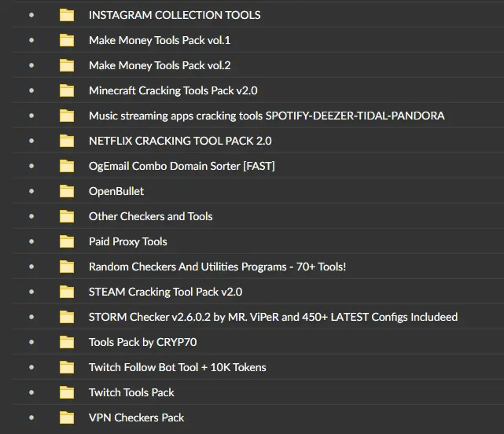Viewport: 504px width, 434px height.
Task: Select Make Money Tools Pack vol.2 text
Action: 160,65
